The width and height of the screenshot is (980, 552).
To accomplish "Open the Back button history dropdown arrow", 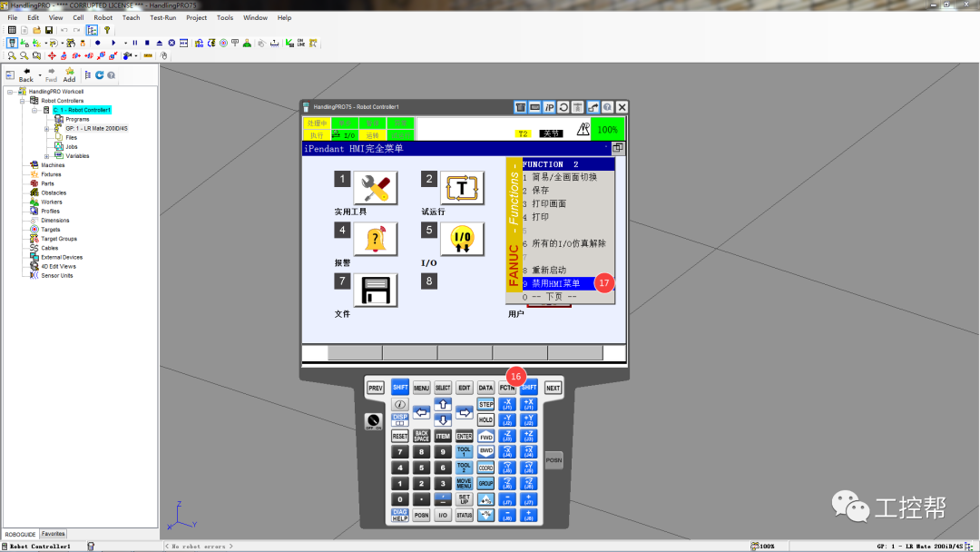I will pos(40,75).
